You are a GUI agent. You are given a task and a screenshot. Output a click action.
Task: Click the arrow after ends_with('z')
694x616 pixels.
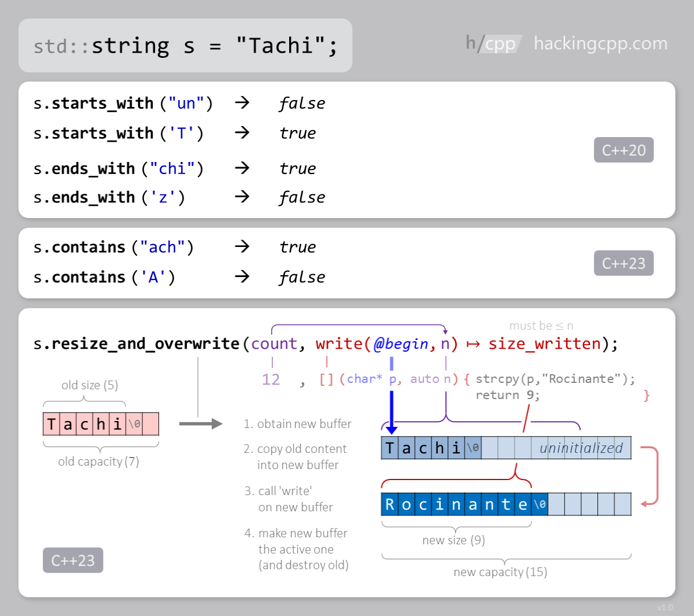click(x=242, y=197)
